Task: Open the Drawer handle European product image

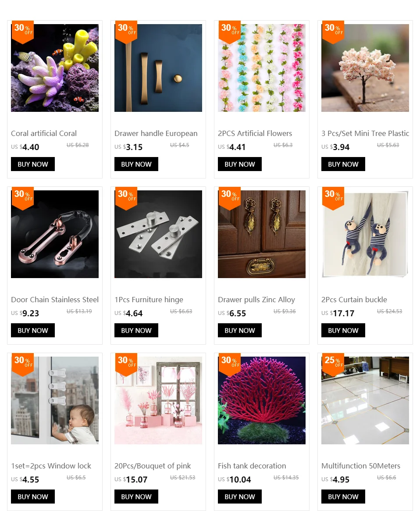Action: (x=158, y=68)
